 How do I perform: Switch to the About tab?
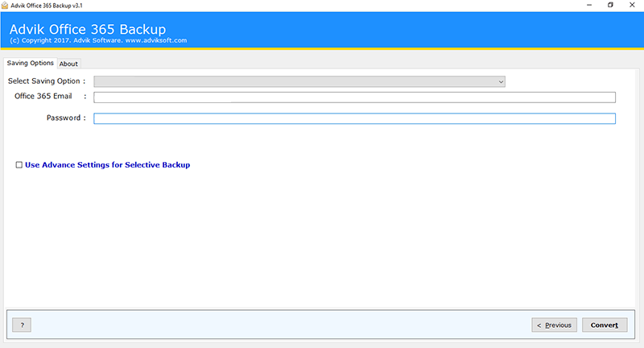[68, 64]
